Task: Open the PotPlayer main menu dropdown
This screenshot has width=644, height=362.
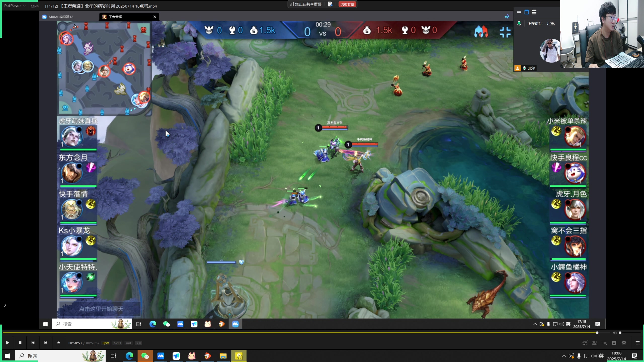Action: [15, 6]
